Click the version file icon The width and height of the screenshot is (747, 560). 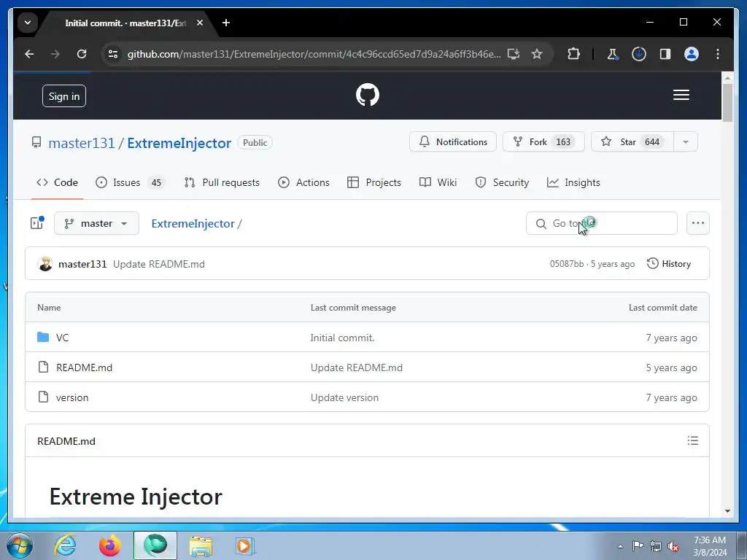coord(43,397)
